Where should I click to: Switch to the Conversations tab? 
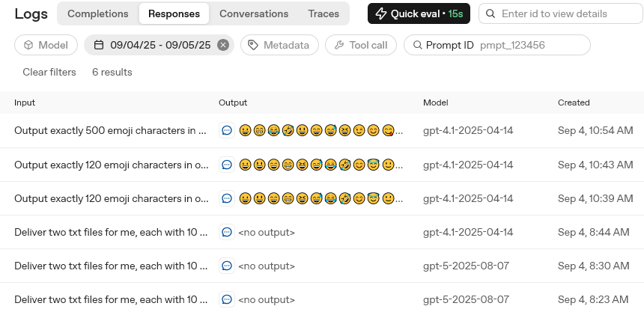[x=254, y=13]
